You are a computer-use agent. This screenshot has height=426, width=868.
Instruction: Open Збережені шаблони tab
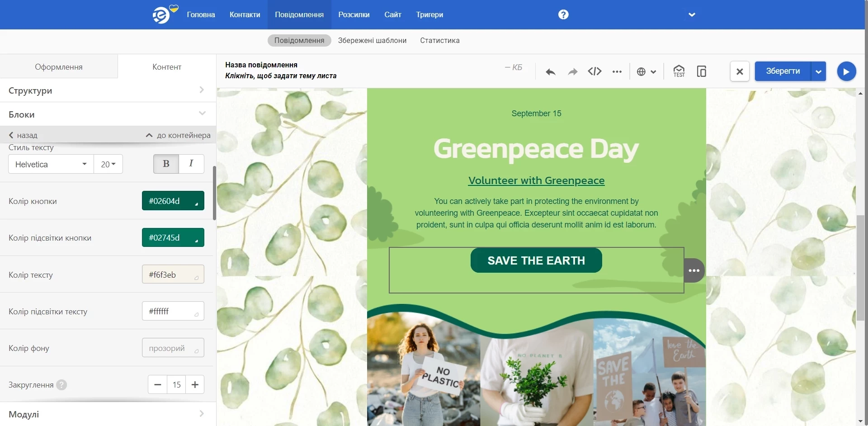click(x=372, y=40)
